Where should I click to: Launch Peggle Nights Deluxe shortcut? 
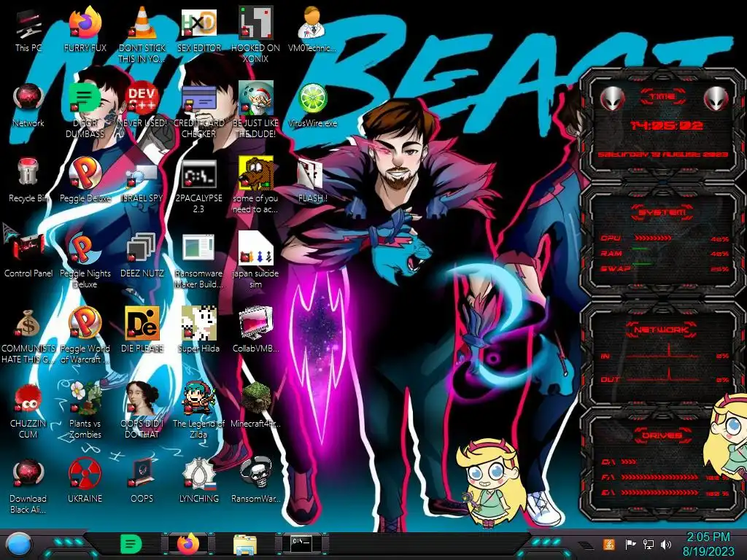click(x=85, y=261)
